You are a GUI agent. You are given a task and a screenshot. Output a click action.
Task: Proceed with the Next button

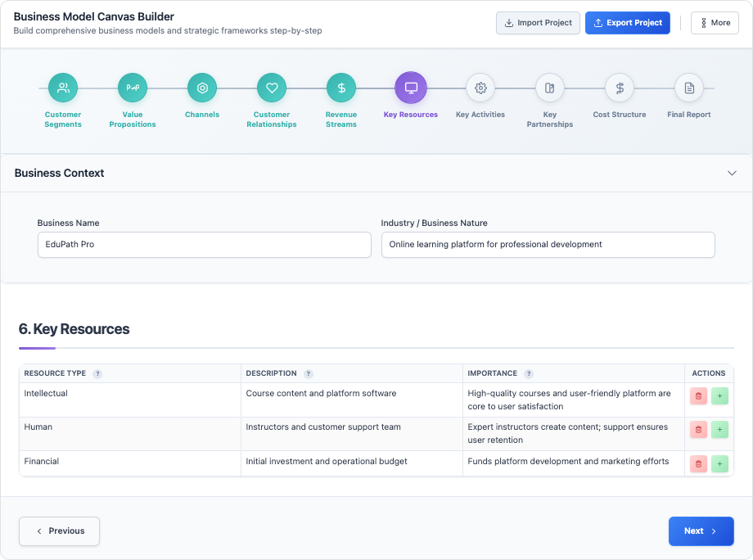coord(701,531)
